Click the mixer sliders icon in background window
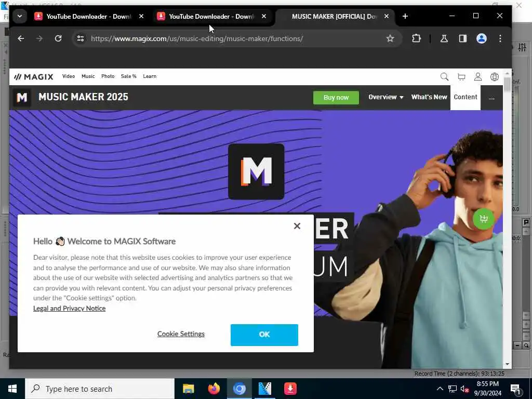 pos(523,47)
